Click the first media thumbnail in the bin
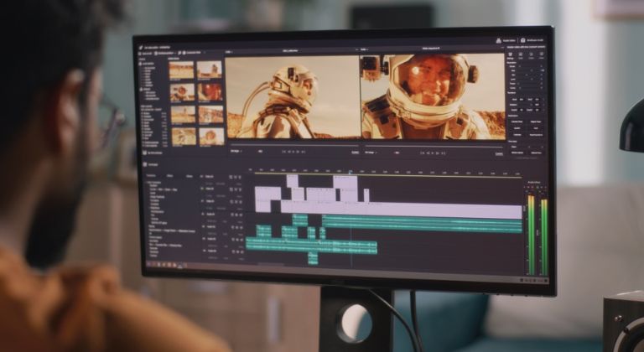 pyautogui.click(x=181, y=70)
